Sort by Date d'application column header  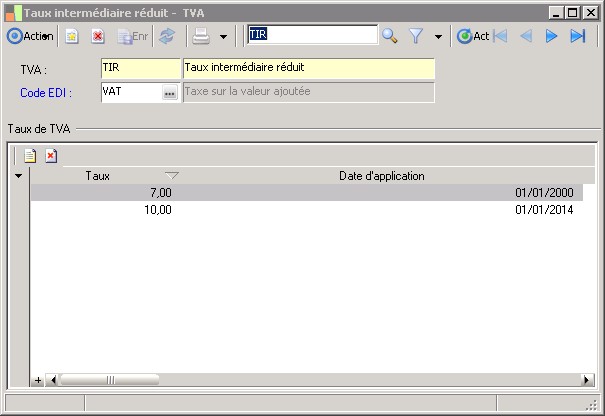click(x=382, y=176)
